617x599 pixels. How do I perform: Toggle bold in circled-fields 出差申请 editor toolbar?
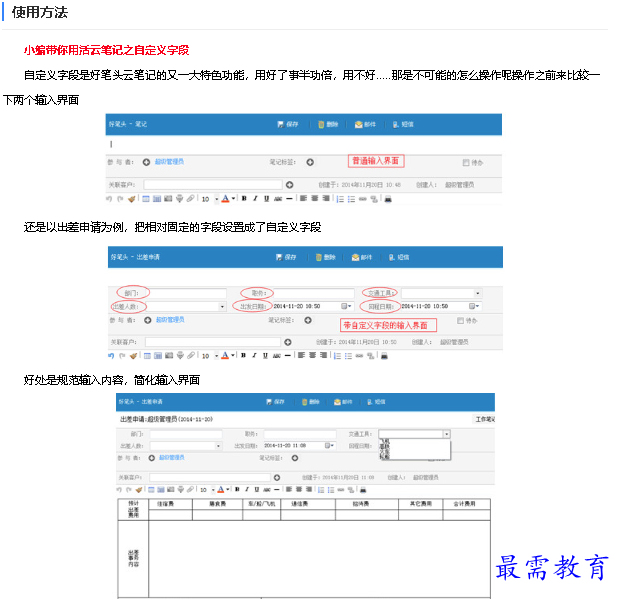[243, 355]
